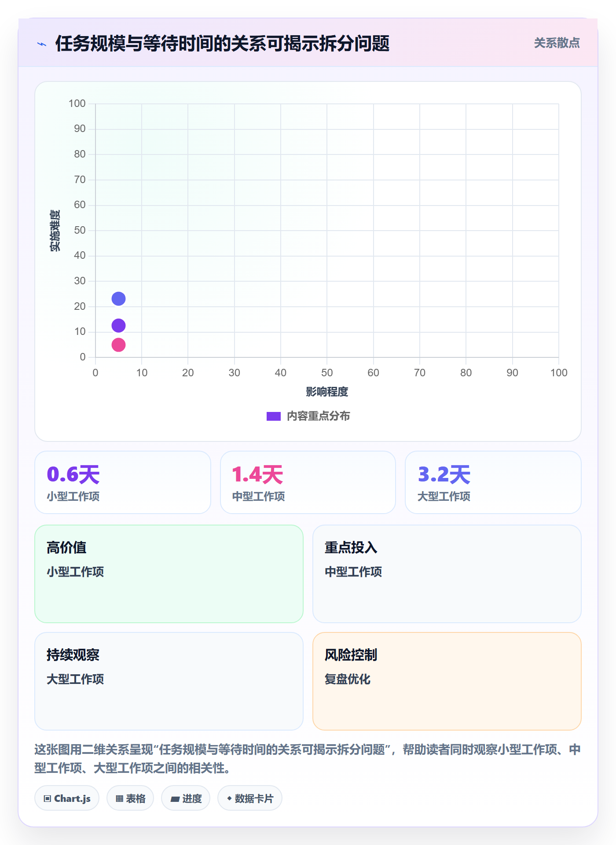Image resolution: width=616 pixels, height=845 pixels.
Task: Click the diamond icon in 数据卡片 chip
Action: point(229,798)
